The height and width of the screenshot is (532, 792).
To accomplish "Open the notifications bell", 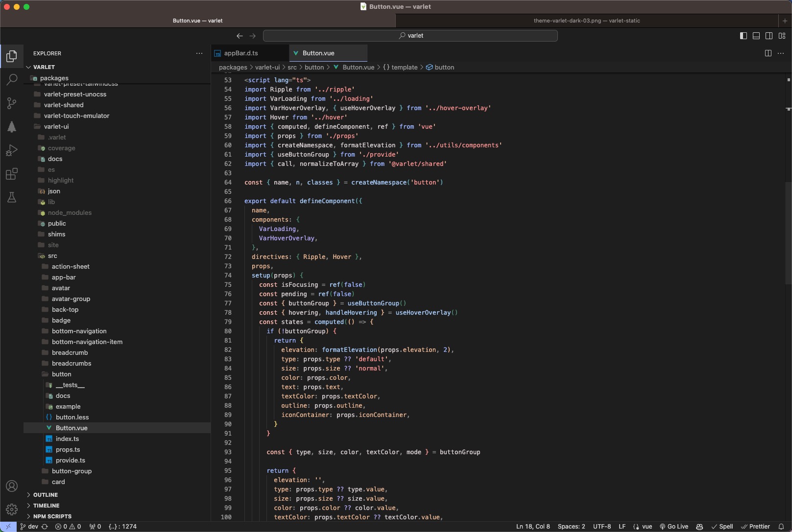I will [781, 527].
